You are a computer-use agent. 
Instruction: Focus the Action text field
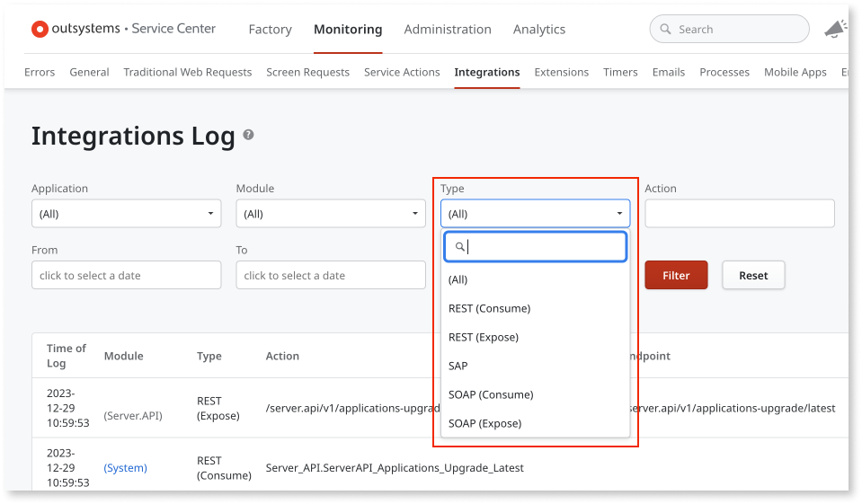tap(740, 214)
